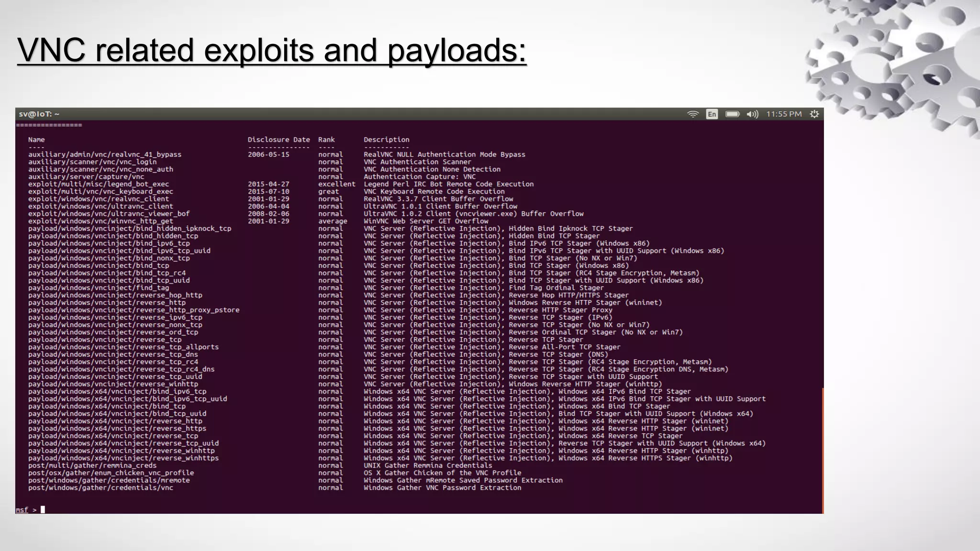Select payload/windows/vncinject/bind_nonx_tcp entry
Screen dimensions: 980x551
[109, 258]
